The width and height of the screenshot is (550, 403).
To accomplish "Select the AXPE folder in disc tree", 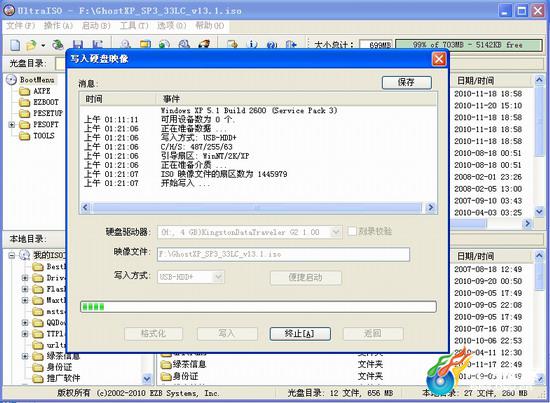I will pos(42,91).
